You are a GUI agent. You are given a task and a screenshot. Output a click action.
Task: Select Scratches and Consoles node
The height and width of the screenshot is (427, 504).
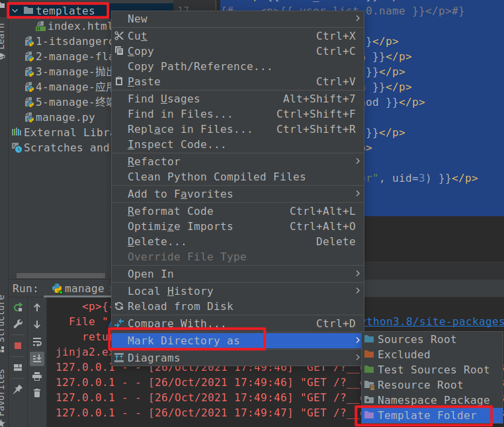coord(61,148)
